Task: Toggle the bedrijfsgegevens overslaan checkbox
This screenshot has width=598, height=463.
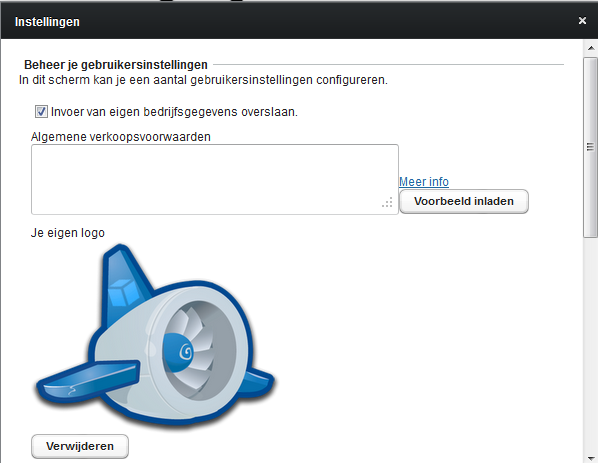Action: [x=41, y=112]
